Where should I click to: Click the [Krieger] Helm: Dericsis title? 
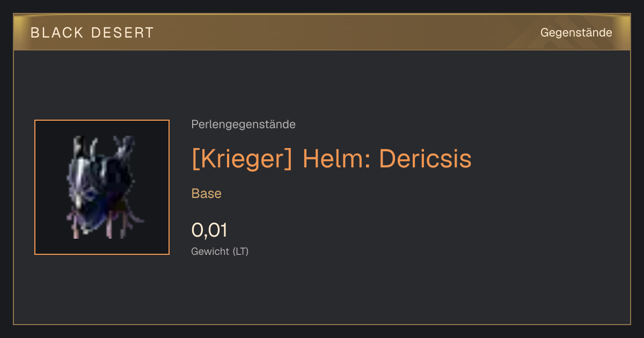332,158
